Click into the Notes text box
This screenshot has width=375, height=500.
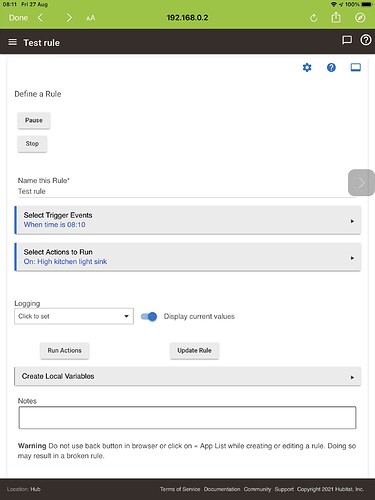point(187,417)
